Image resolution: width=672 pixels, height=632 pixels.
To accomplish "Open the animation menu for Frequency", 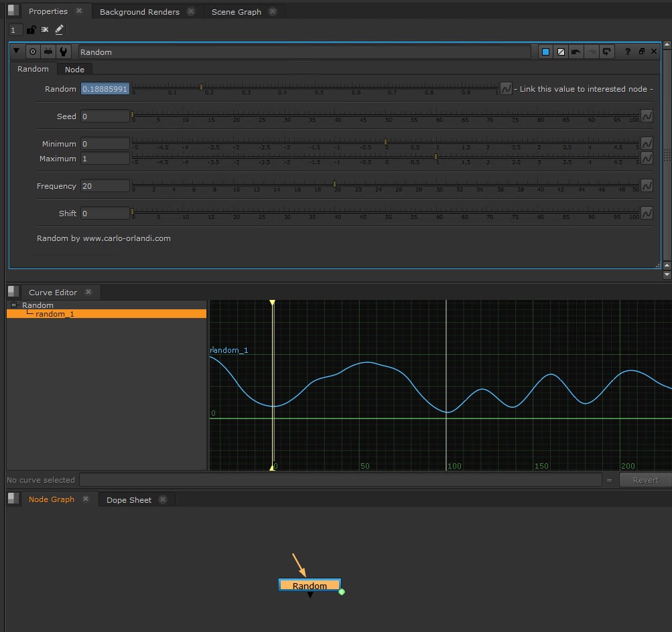I will point(647,186).
